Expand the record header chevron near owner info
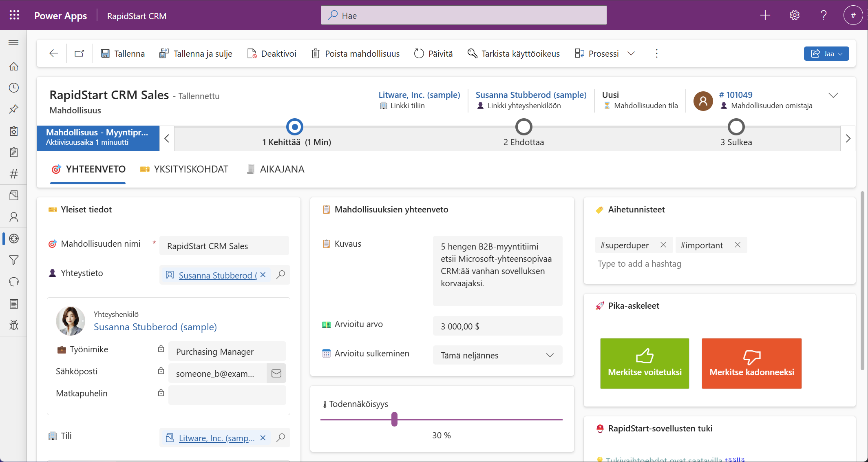Image resolution: width=868 pixels, height=462 pixels. tap(833, 95)
